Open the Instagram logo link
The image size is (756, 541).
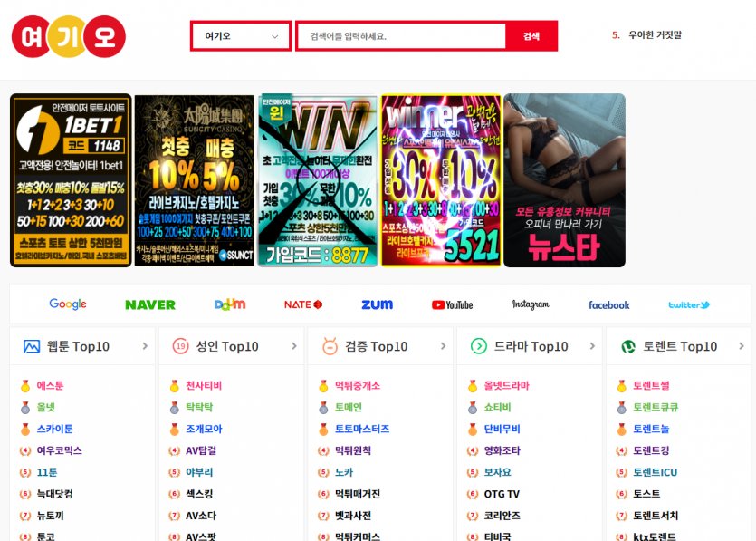tap(530, 304)
